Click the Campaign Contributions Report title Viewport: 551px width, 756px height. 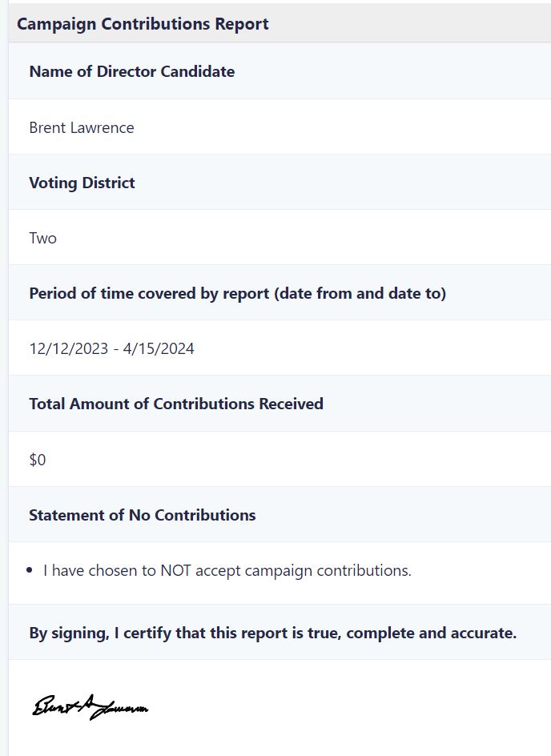tap(143, 24)
